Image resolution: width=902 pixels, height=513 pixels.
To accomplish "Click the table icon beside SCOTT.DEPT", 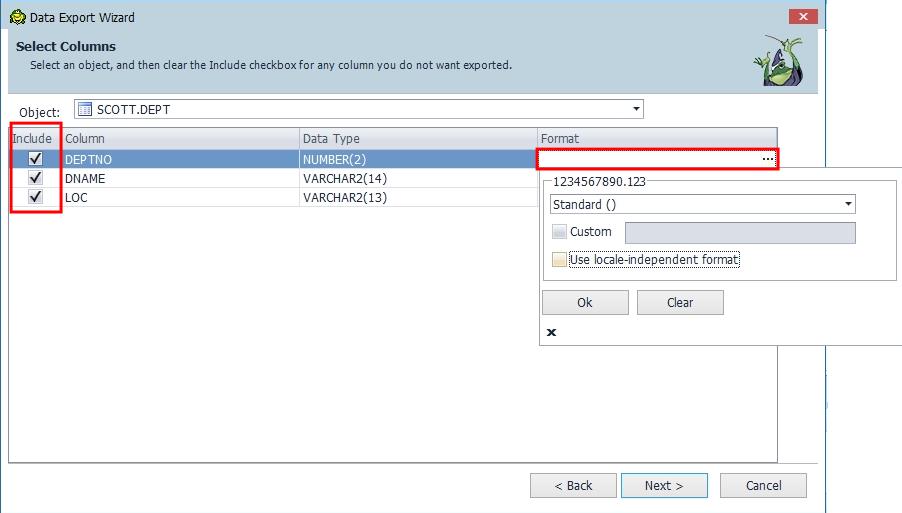I will [x=85, y=109].
